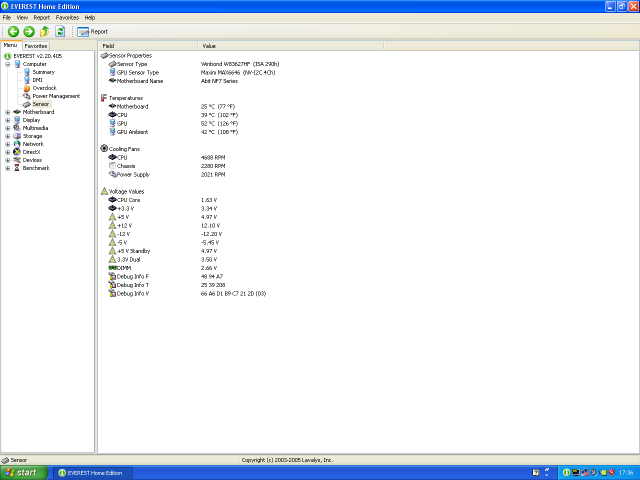Click the green Back arrow toolbar button
640x480 pixels.
13,31
